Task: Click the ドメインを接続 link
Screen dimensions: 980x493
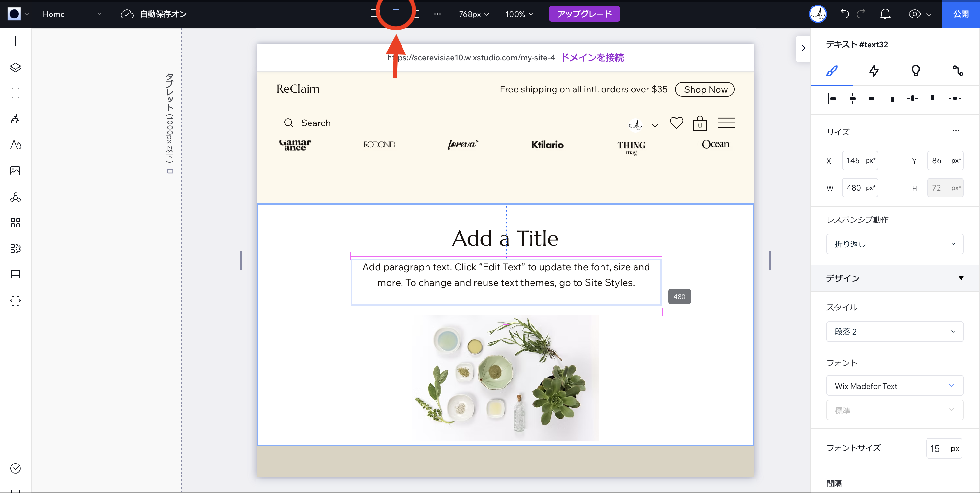Action: [592, 57]
